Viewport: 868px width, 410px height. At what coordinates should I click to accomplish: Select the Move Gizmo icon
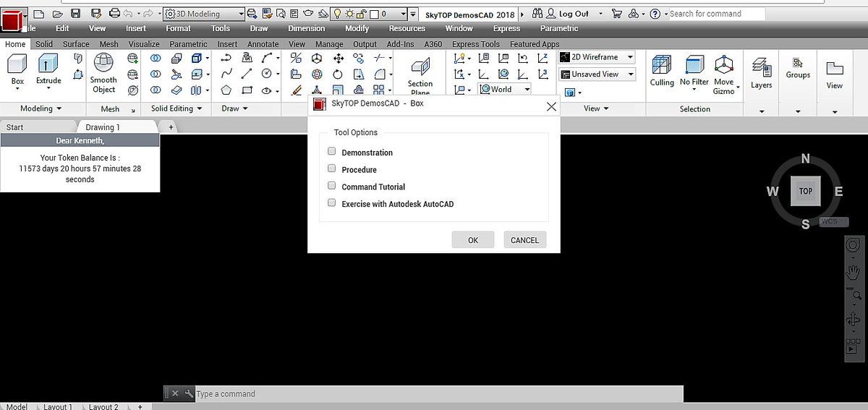[724, 65]
